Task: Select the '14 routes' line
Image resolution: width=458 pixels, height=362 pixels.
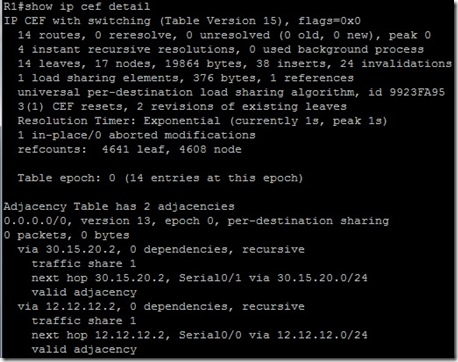Action: [224, 35]
